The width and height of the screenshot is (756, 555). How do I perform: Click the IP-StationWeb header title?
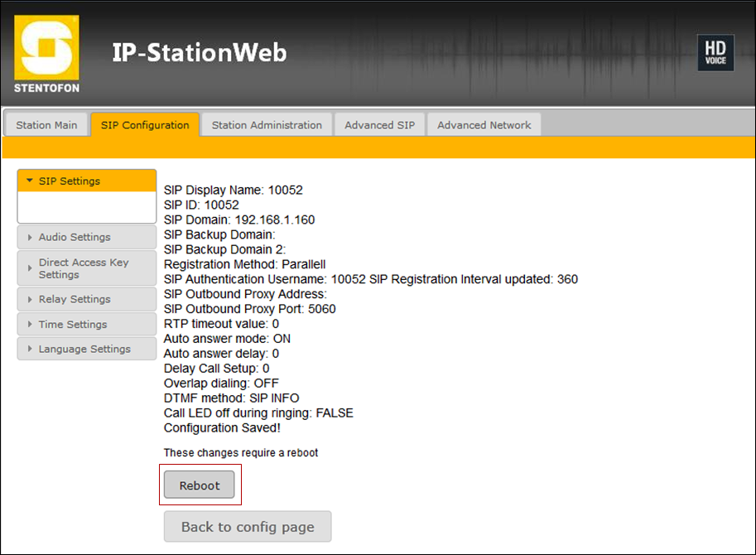tap(199, 53)
